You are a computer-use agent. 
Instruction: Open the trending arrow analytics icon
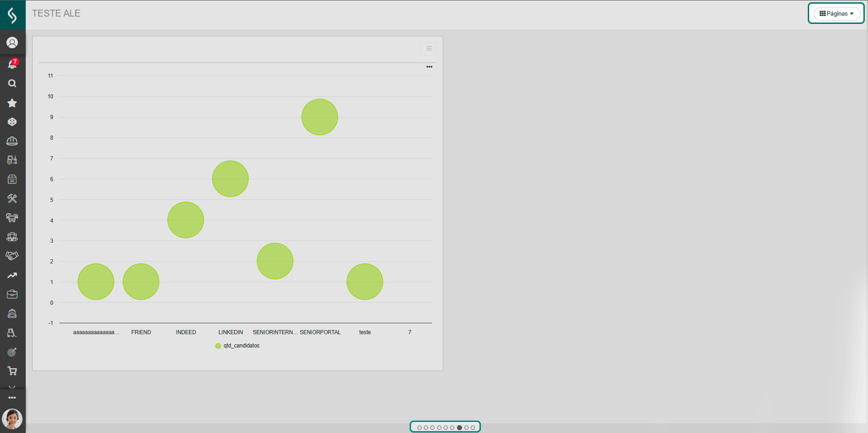12,275
